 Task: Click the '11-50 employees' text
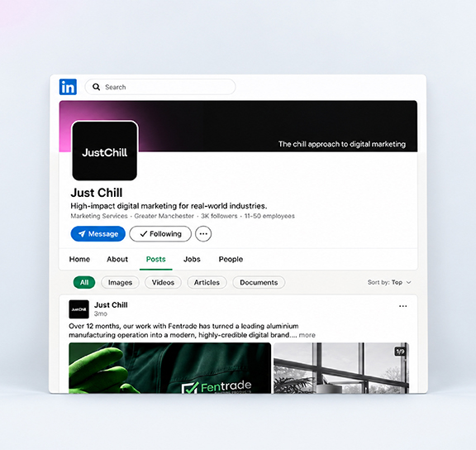coord(269,216)
